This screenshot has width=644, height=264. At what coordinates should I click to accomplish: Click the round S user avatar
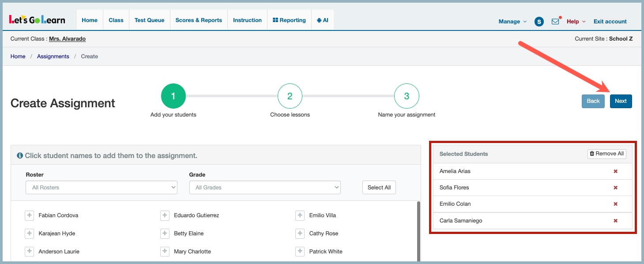539,21
